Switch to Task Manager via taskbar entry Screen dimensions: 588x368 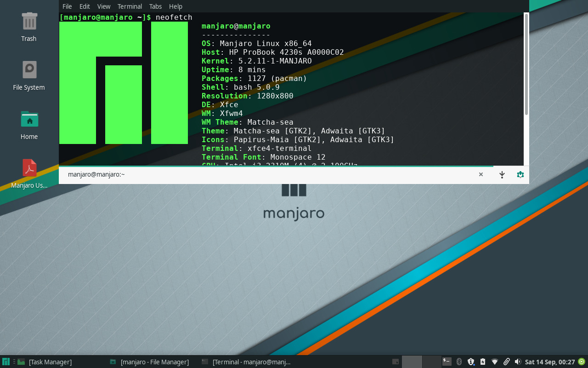click(50, 362)
